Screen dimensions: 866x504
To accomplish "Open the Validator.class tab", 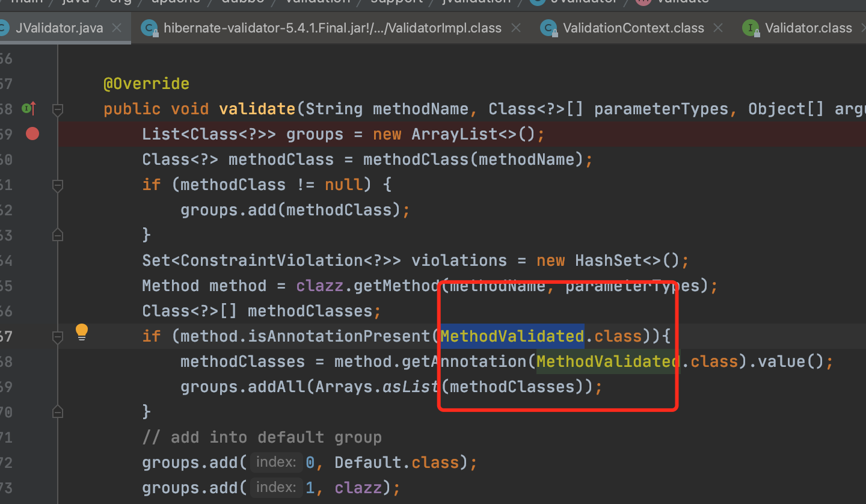I will click(x=808, y=28).
